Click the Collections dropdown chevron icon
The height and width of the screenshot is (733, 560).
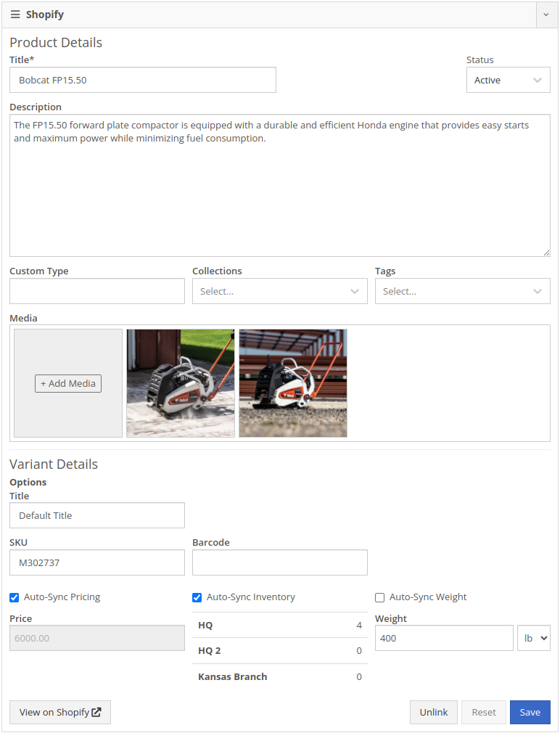(355, 291)
